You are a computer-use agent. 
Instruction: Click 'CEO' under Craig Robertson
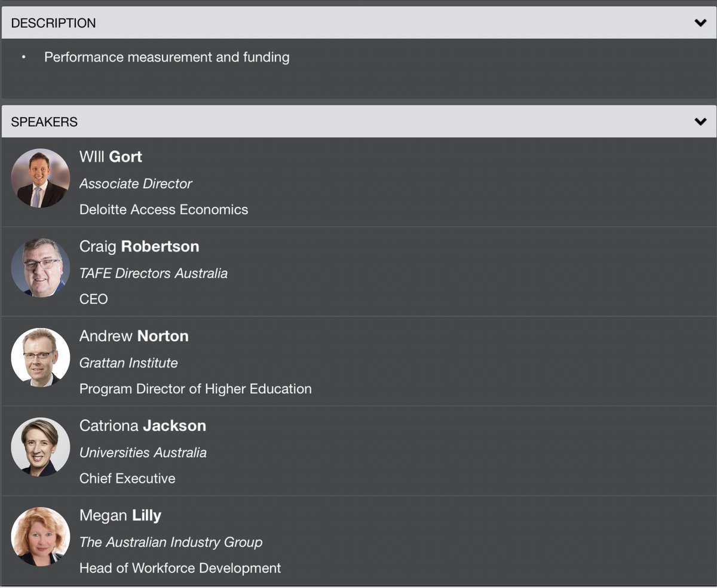(94, 299)
